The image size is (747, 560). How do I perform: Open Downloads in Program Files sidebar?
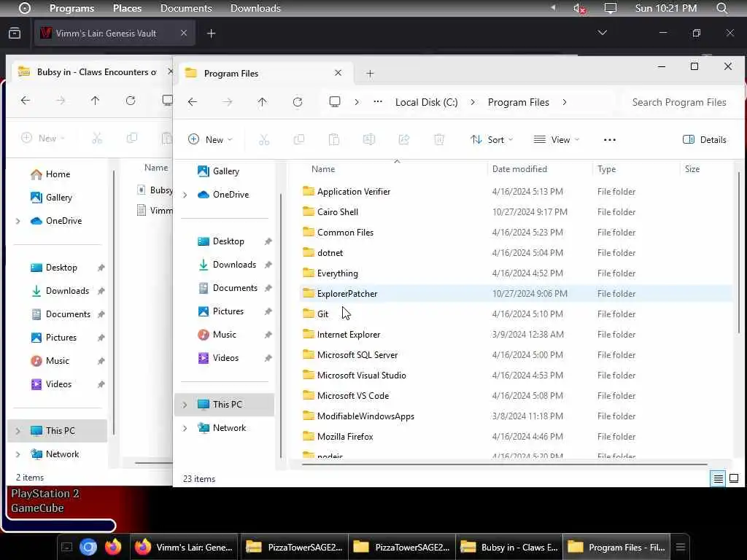[x=234, y=264]
